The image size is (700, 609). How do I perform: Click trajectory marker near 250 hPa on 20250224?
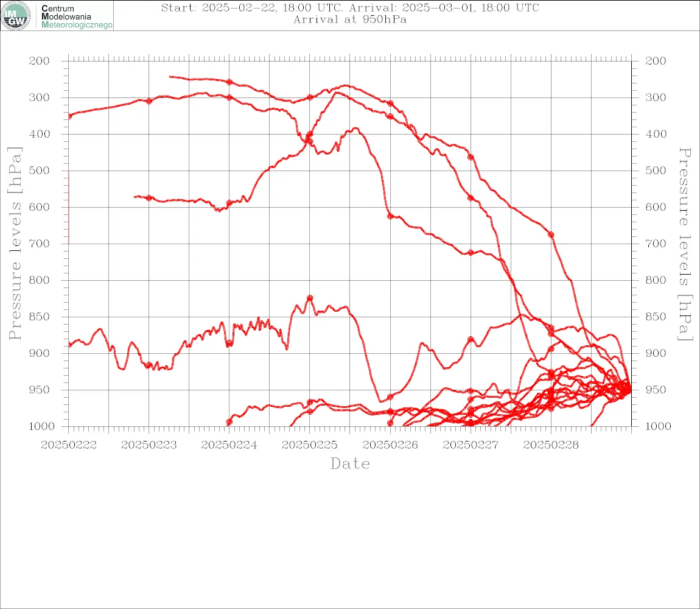[229, 82]
